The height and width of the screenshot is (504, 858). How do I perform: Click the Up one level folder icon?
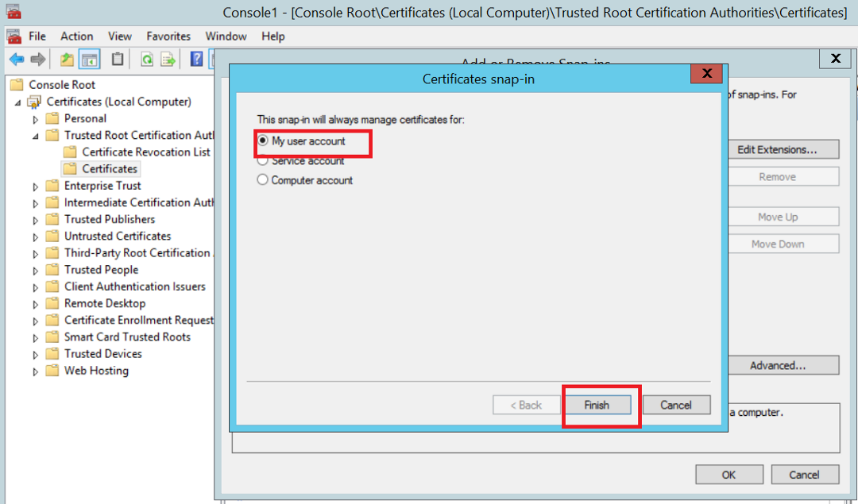click(67, 60)
